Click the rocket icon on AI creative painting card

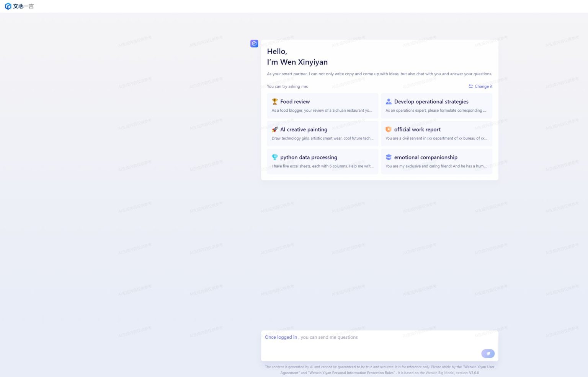pyautogui.click(x=274, y=129)
